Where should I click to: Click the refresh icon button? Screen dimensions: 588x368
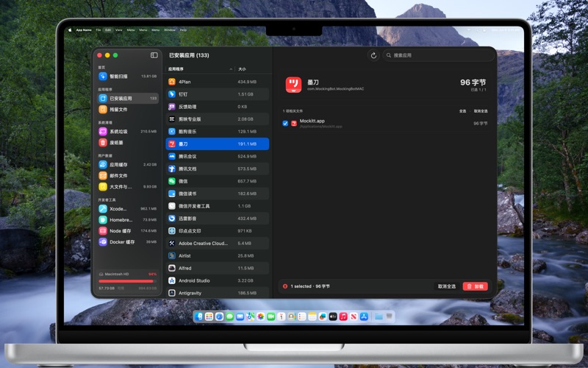pyautogui.click(x=373, y=55)
